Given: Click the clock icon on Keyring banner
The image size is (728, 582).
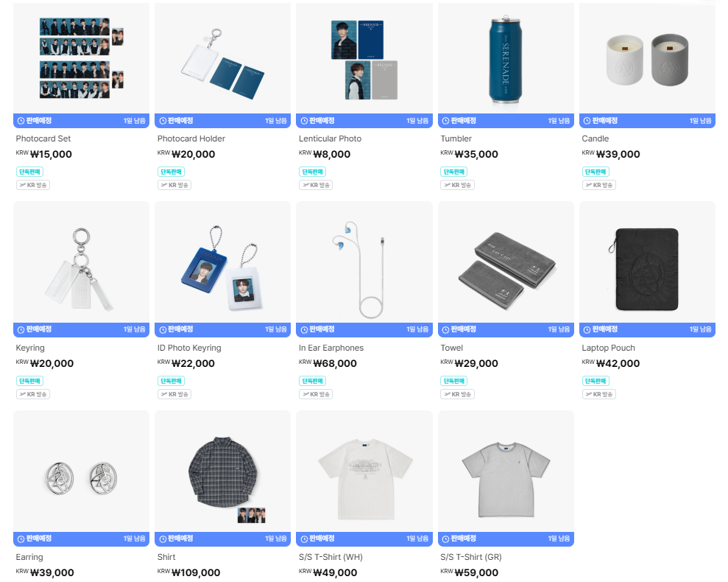Looking at the screenshot, I should point(21,329).
